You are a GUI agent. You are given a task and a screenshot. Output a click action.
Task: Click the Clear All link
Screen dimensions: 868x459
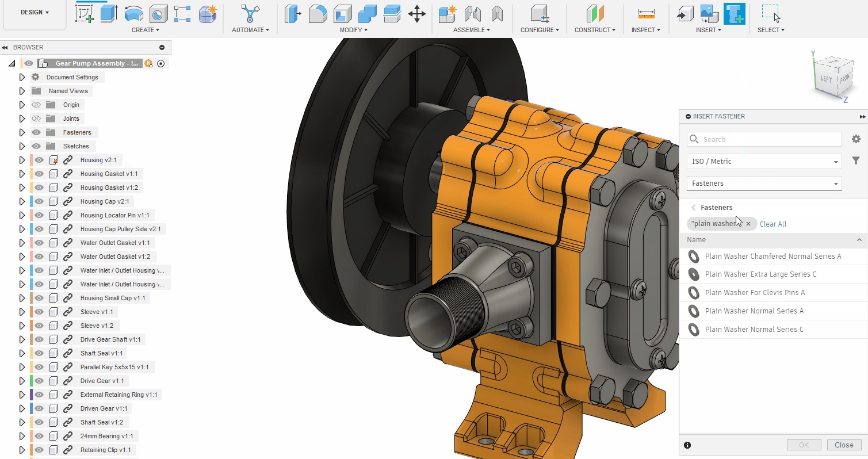coord(773,224)
